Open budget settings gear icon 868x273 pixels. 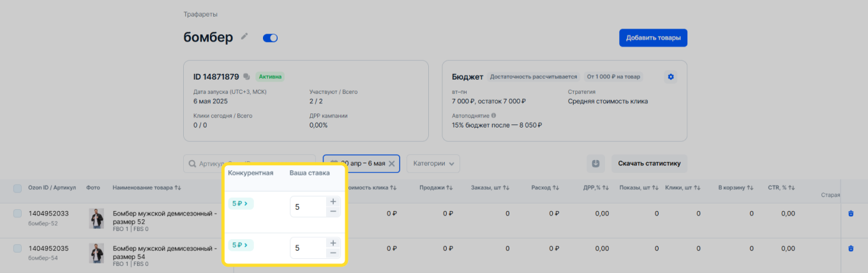[x=670, y=77]
